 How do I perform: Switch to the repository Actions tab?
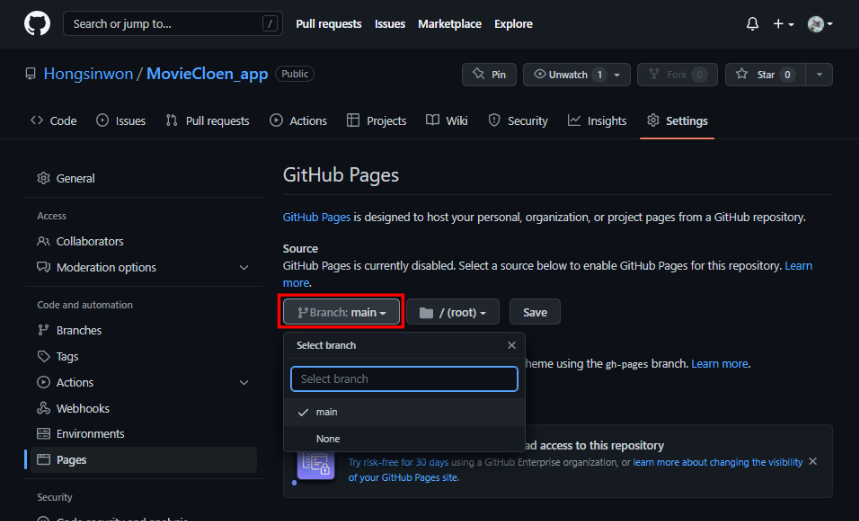point(298,121)
